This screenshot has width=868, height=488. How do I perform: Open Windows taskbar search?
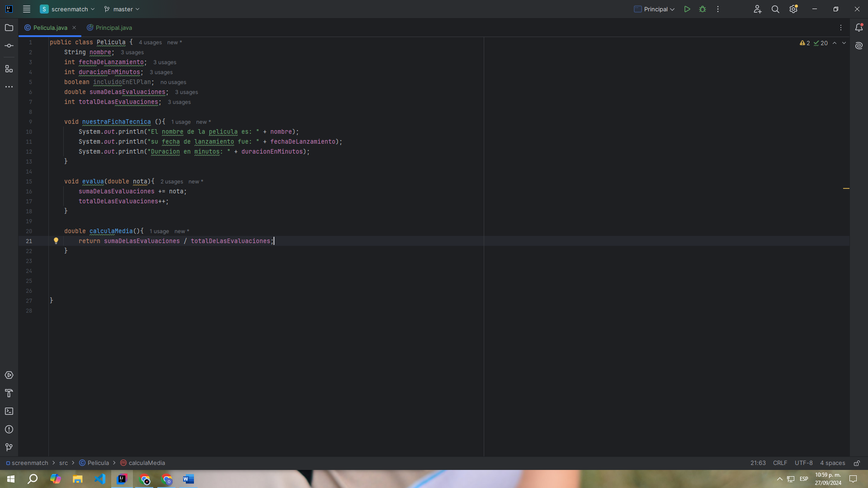(33, 479)
